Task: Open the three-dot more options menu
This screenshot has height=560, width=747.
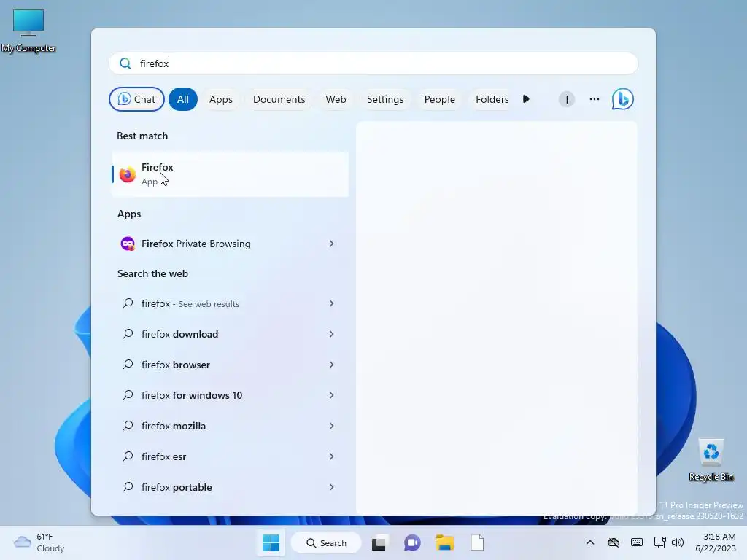Action: pyautogui.click(x=594, y=99)
